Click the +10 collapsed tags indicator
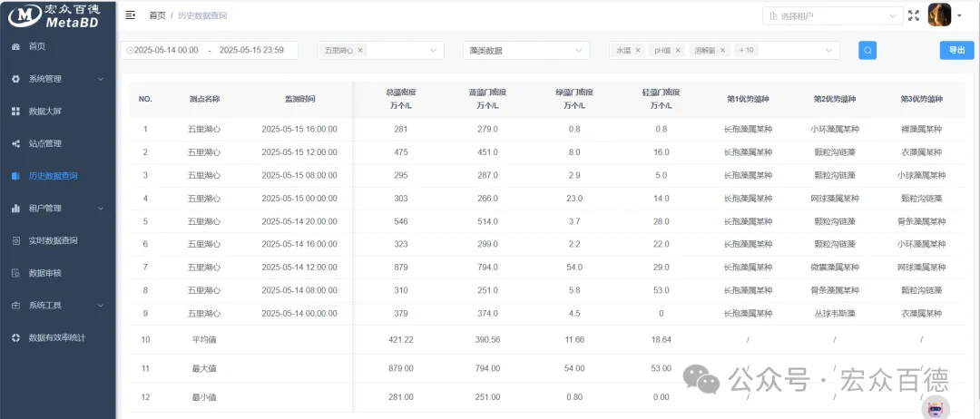The height and width of the screenshot is (419, 980). [746, 51]
